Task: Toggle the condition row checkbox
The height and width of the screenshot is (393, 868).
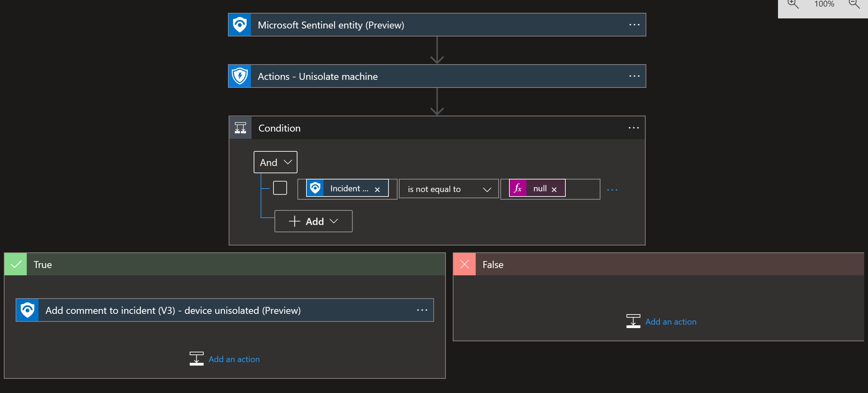Action: click(x=280, y=189)
